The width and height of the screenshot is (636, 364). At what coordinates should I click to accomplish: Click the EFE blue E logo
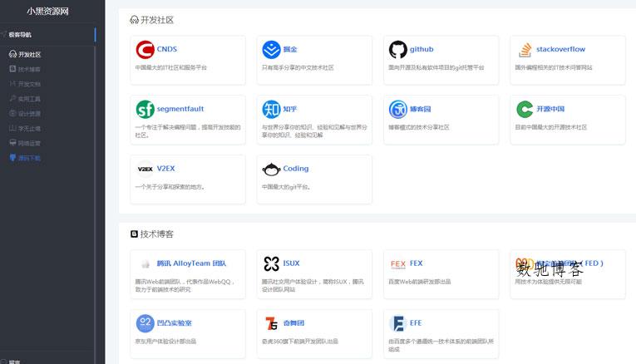click(398, 323)
